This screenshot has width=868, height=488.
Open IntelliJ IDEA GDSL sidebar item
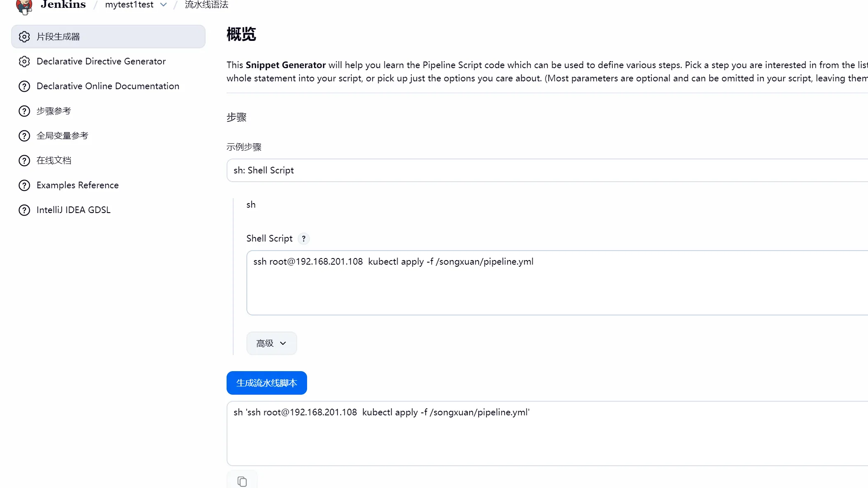click(73, 210)
